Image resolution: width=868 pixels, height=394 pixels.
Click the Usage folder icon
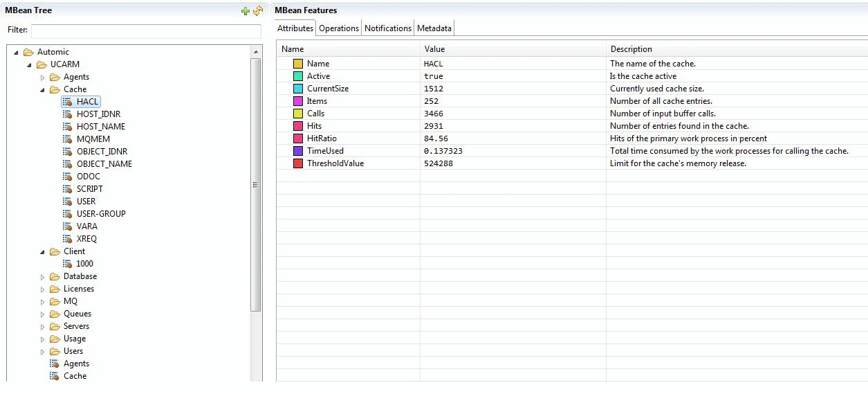coord(55,339)
